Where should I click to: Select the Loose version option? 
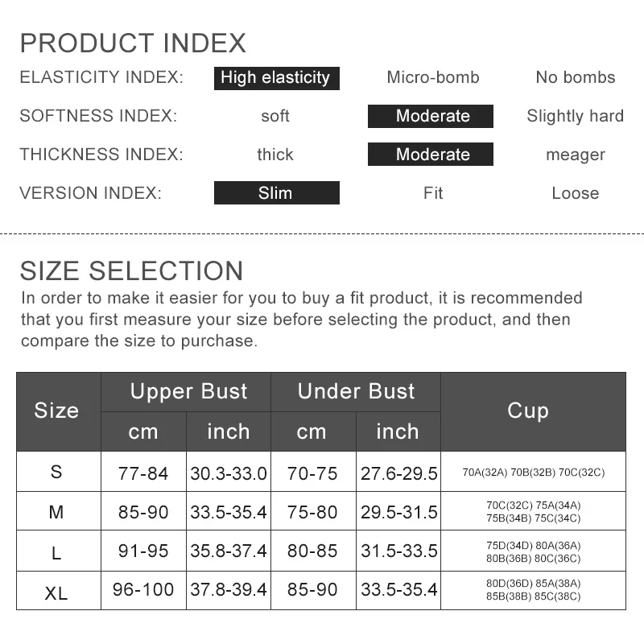(x=575, y=193)
